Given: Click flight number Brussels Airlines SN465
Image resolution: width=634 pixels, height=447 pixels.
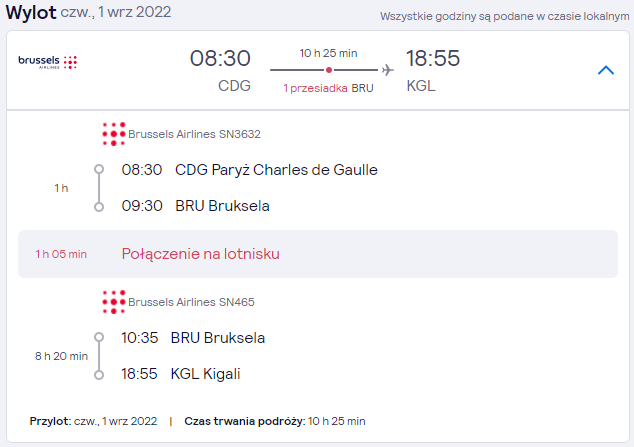Looking at the screenshot, I should 191,302.
